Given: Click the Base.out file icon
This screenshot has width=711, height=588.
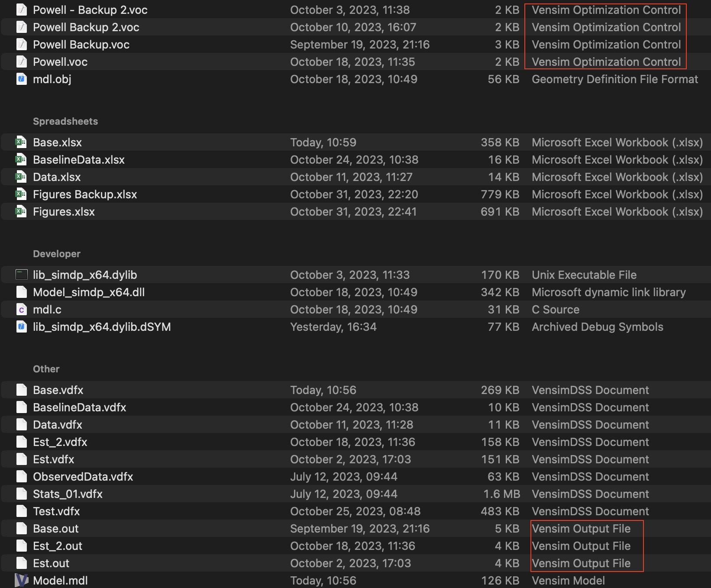Looking at the screenshot, I should pyautogui.click(x=21, y=529).
